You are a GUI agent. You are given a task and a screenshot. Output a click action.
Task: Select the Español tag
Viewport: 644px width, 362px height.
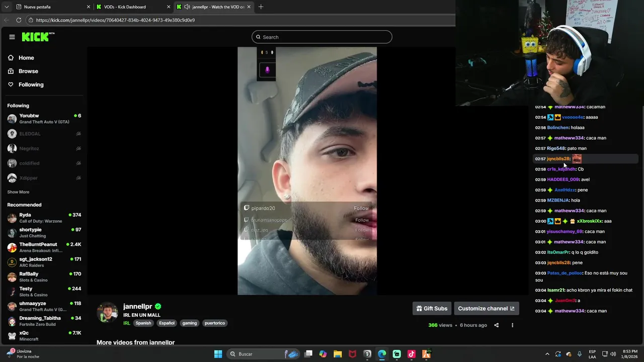167,323
